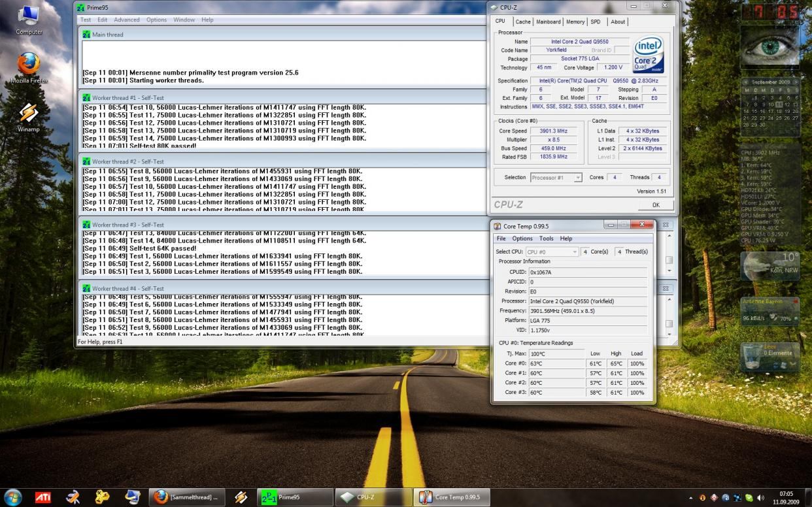This screenshot has height=507, width=812.
Task: Switch to the SPD tab in CPU-Z
Action: coord(596,22)
